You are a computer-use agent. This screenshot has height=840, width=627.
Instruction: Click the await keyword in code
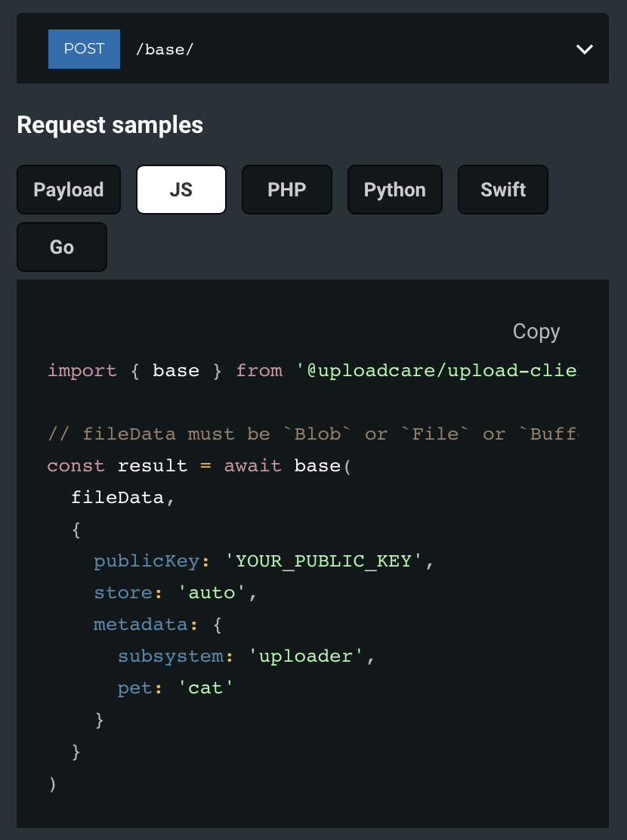(x=252, y=465)
